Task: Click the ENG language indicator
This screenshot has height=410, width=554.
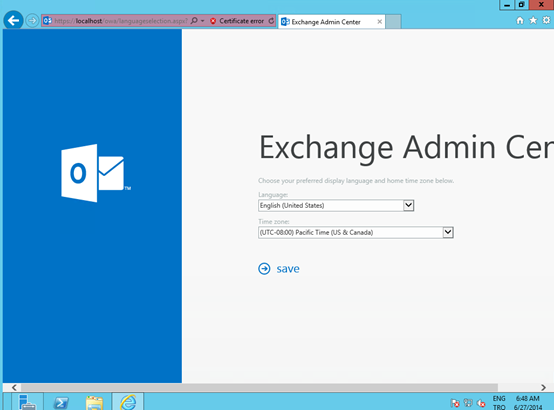Action: pos(499,399)
